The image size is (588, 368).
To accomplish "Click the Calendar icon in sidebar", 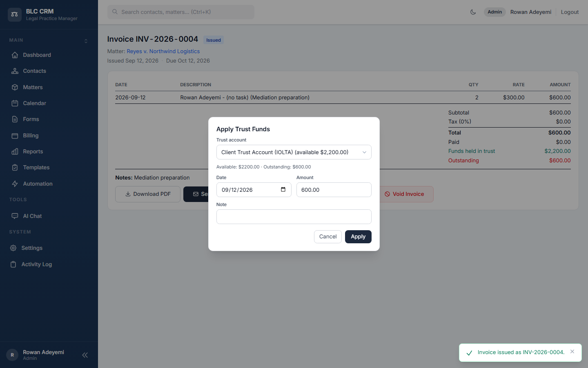I will (15, 103).
